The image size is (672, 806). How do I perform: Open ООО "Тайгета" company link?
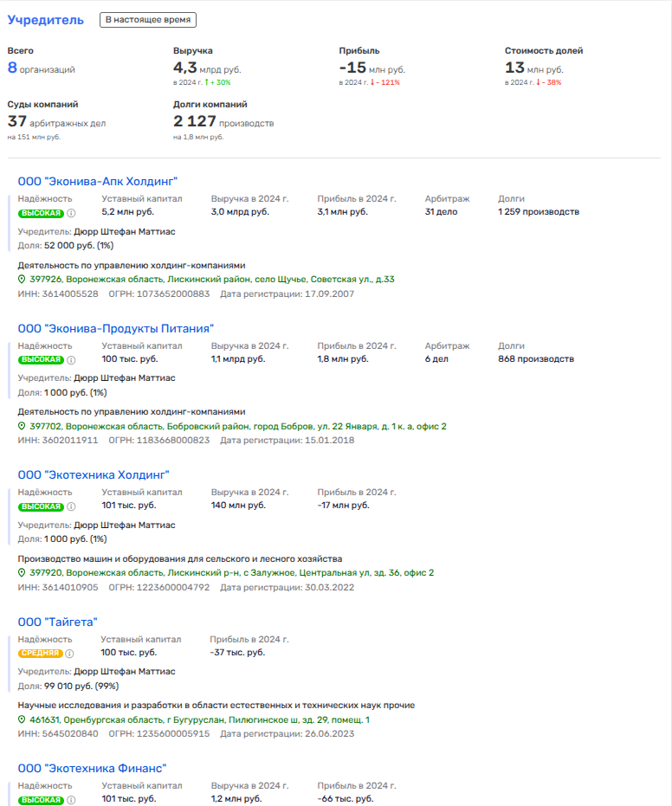tap(58, 622)
